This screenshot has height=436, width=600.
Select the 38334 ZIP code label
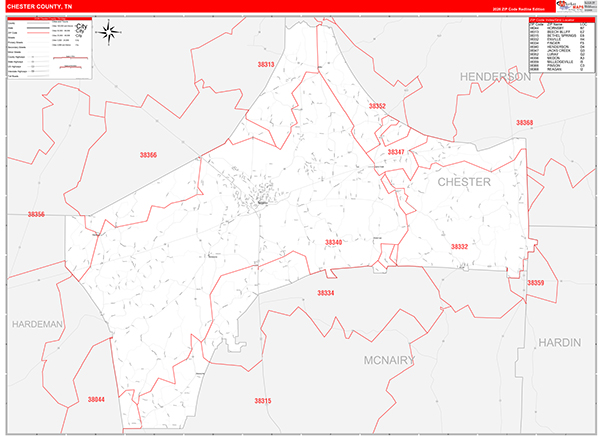pyautogui.click(x=325, y=293)
